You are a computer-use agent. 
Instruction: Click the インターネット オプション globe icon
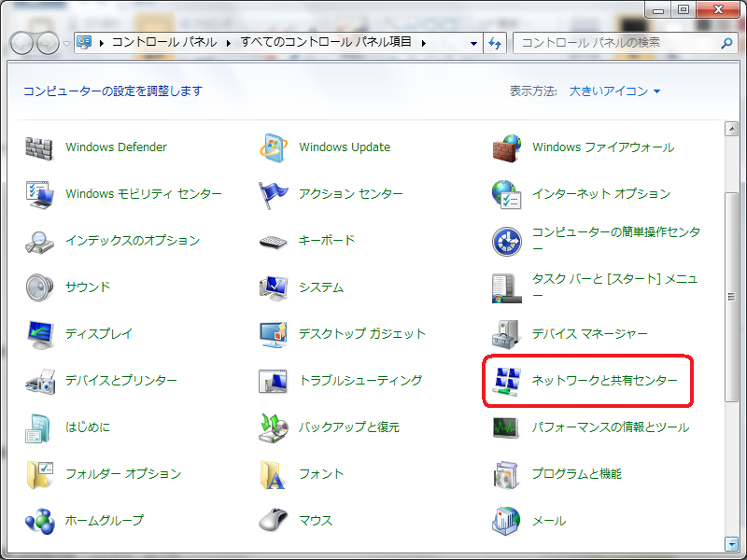coord(506,194)
